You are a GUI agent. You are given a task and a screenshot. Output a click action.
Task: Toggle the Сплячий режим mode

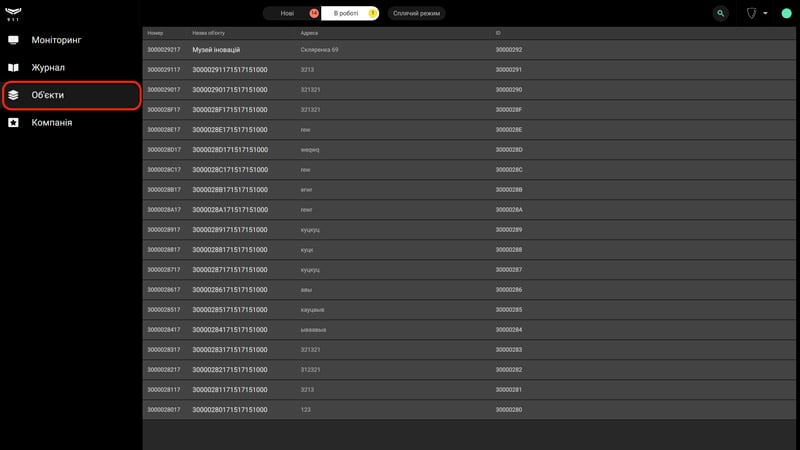click(x=416, y=13)
